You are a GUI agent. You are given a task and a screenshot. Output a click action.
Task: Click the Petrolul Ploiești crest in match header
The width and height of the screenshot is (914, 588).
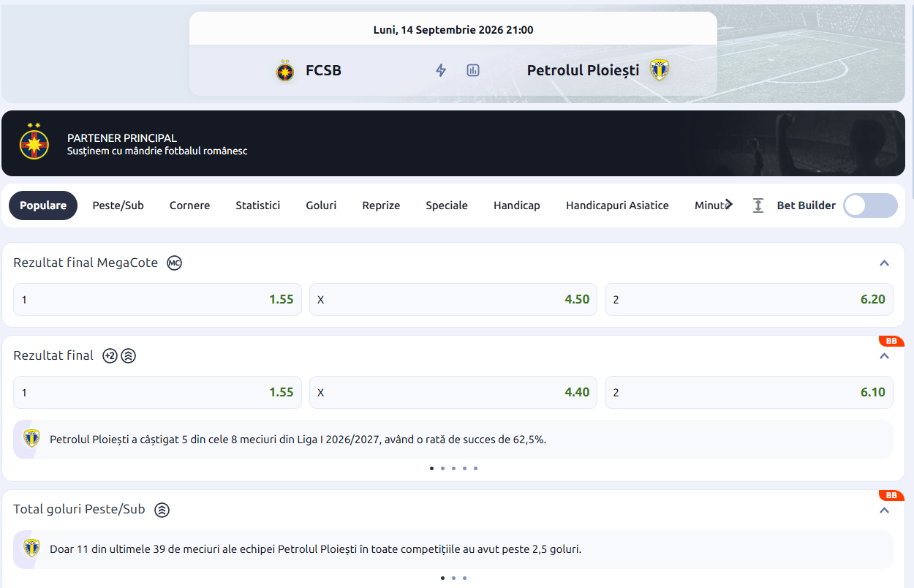(x=660, y=70)
